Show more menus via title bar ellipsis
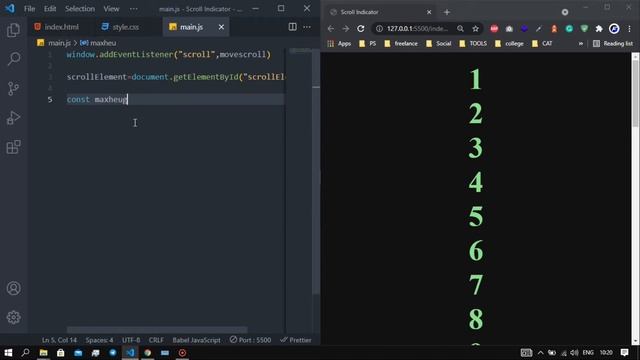 pos(133,9)
